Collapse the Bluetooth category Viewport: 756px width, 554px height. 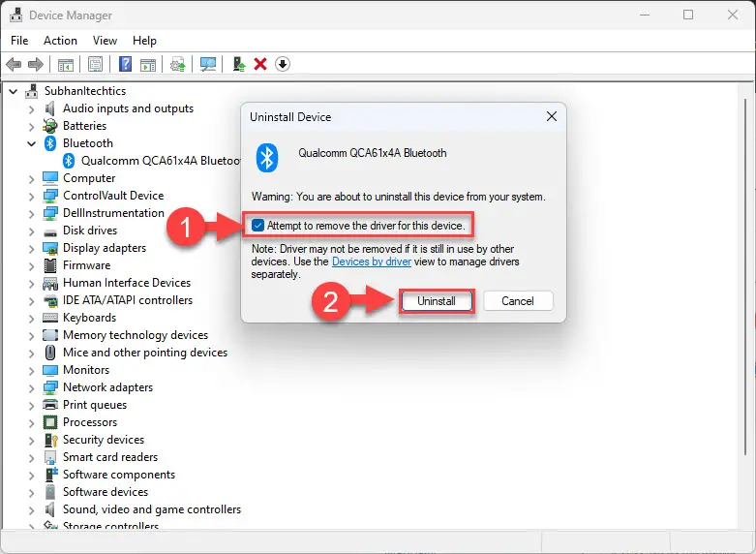coord(32,143)
